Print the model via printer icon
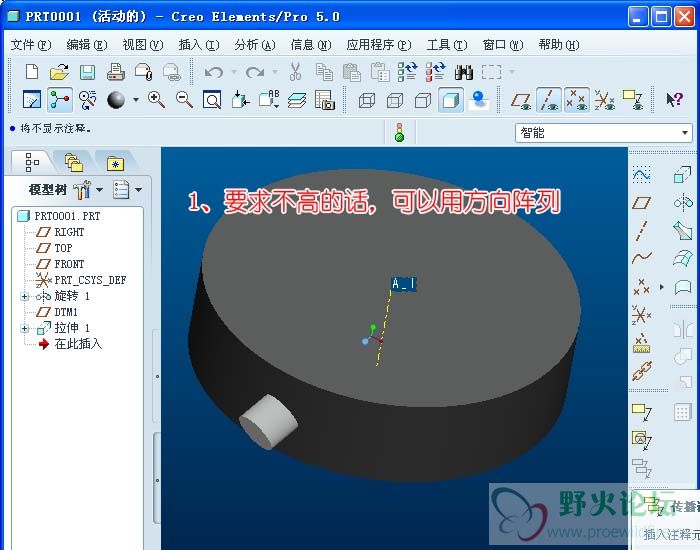This screenshot has width=700, height=550. [116, 72]
